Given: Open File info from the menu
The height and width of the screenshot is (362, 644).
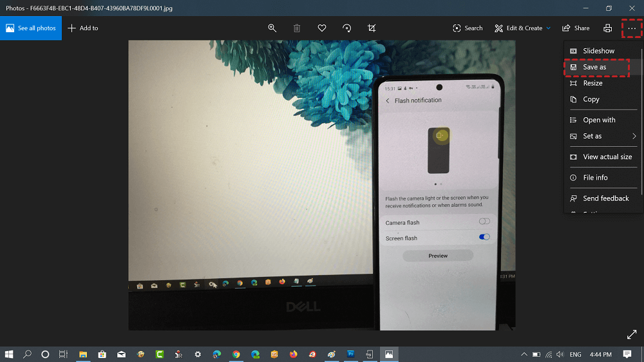Looking at the screenshot, I should coord(595,178).
